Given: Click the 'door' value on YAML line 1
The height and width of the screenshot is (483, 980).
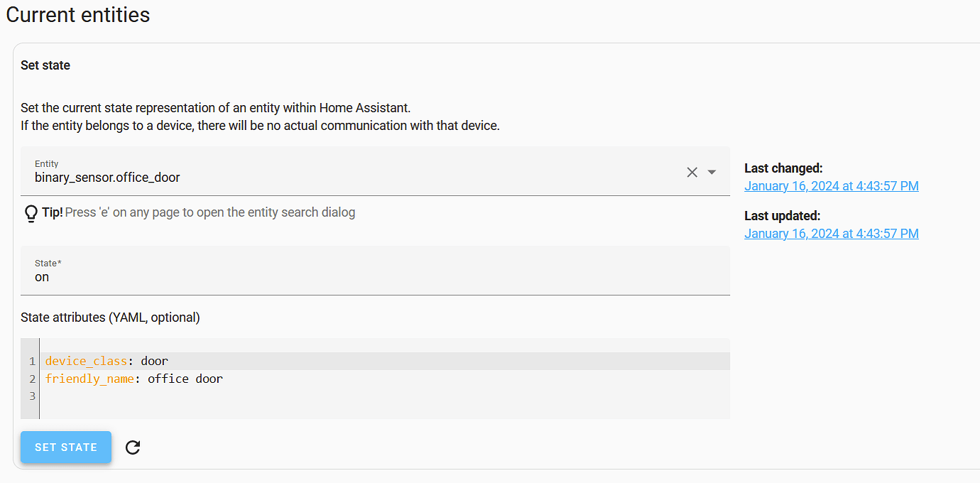Looking at the screenshot, I should (x=154, y=361).
